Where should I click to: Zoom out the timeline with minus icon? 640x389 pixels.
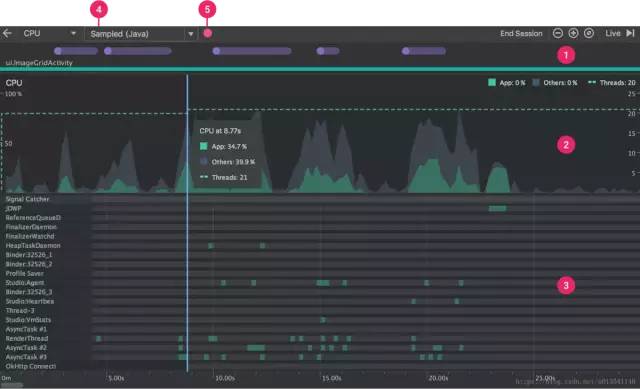(x=558, y=33)
